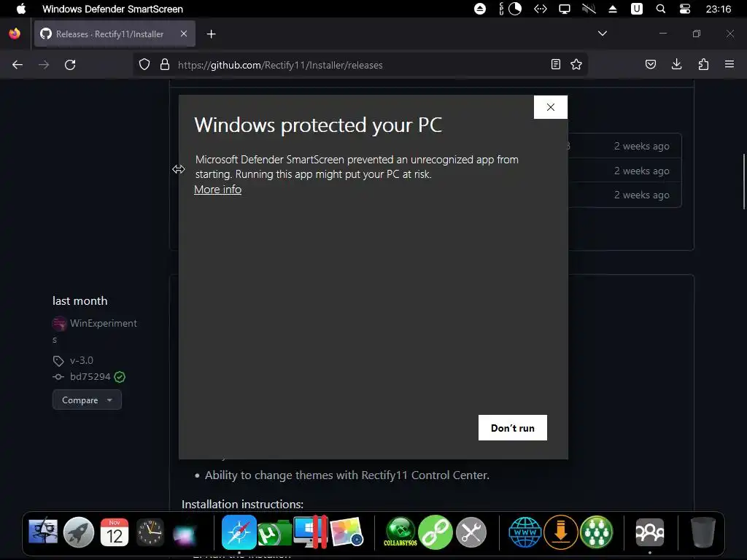Click the Firefox logo icon
This screenshot has height=560, width=747.
tap(15, 34)
